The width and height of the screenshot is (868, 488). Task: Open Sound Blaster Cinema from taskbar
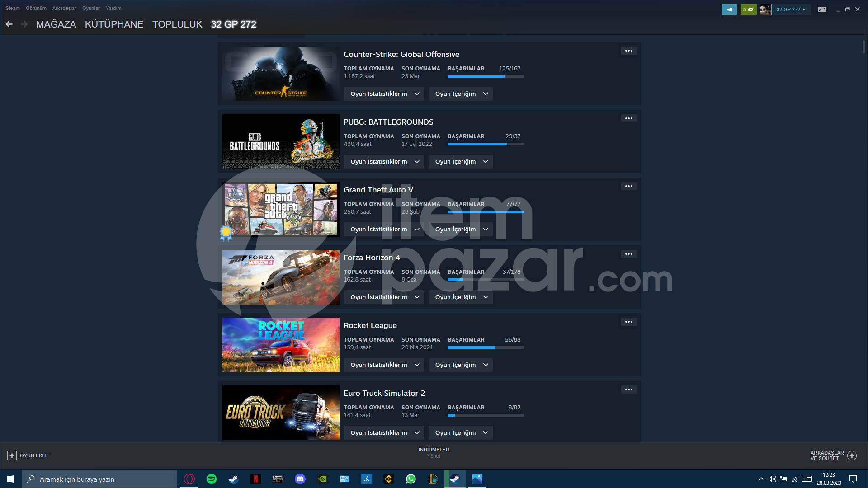(278, 479)
